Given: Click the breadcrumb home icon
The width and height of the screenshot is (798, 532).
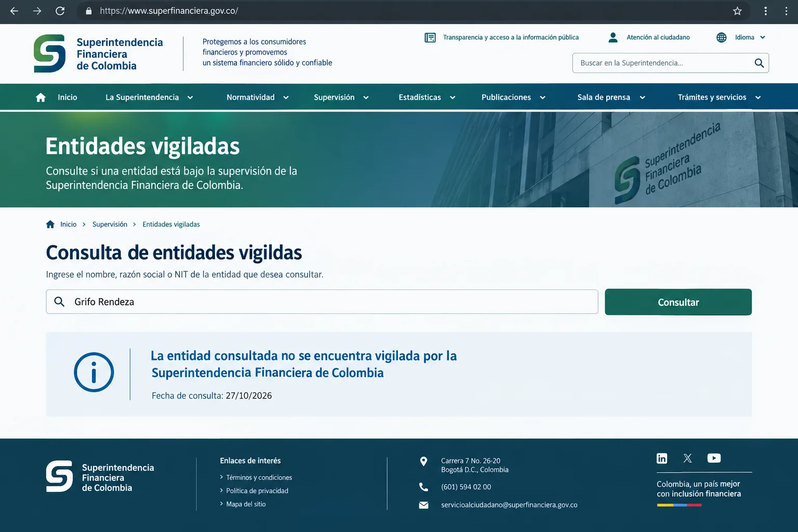Looking at the screenshot, I should click(50, 224).
